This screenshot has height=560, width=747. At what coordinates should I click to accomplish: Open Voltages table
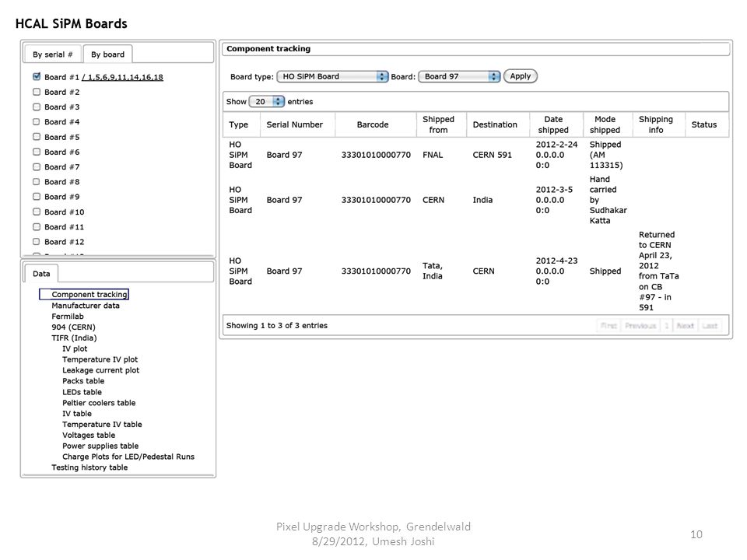coord(89,436)
